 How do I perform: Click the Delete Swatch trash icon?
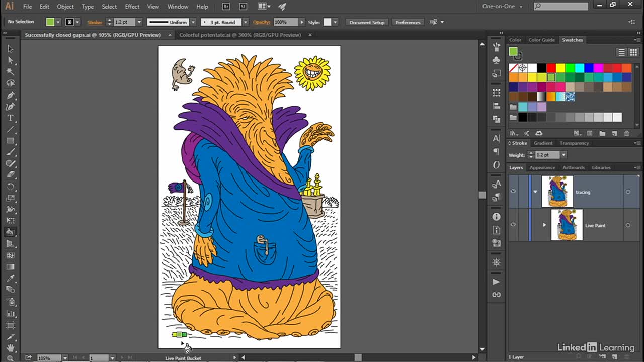(x=626, y=133)
